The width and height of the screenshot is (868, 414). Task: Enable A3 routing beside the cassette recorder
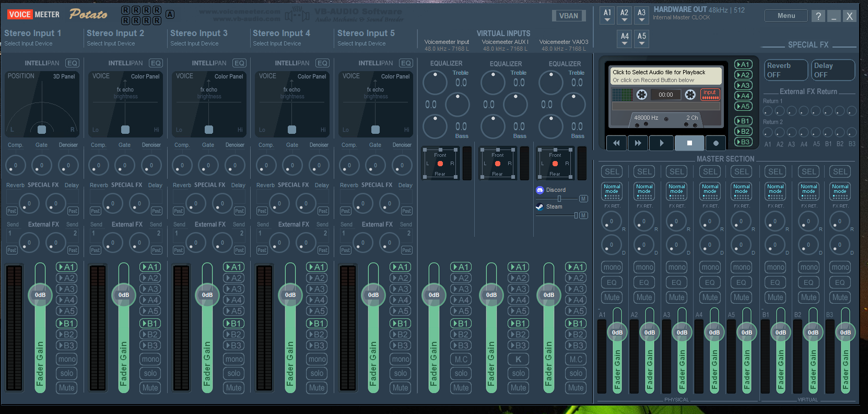click(743, 85)
